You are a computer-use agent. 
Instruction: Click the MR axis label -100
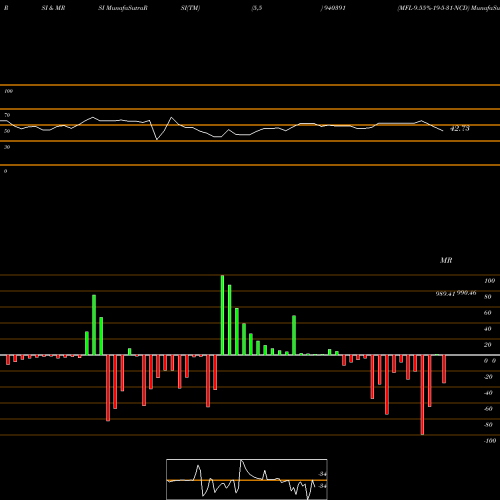click(490, 441)
